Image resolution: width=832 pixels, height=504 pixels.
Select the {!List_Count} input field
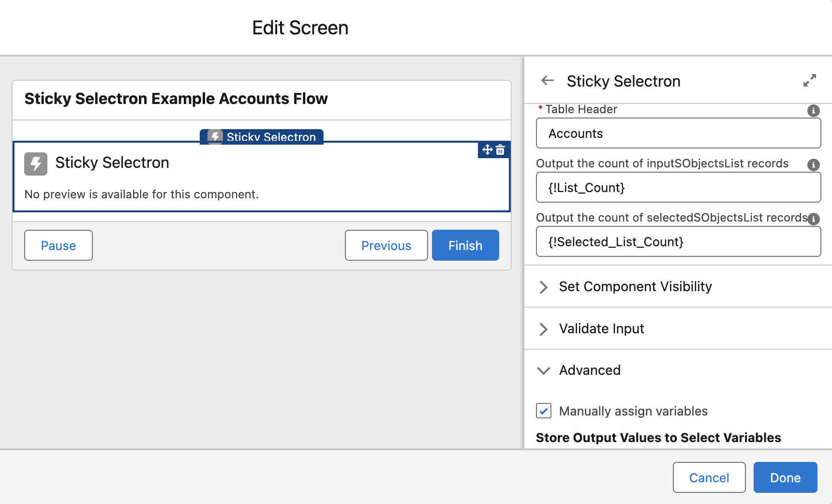[x=678, y=187]
